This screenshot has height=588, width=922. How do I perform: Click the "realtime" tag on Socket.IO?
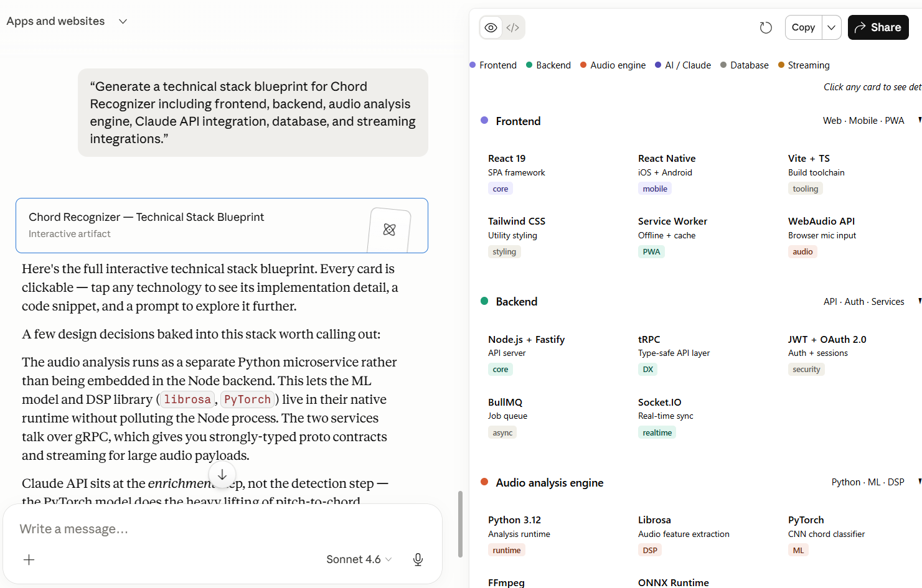tap(657, 433)
